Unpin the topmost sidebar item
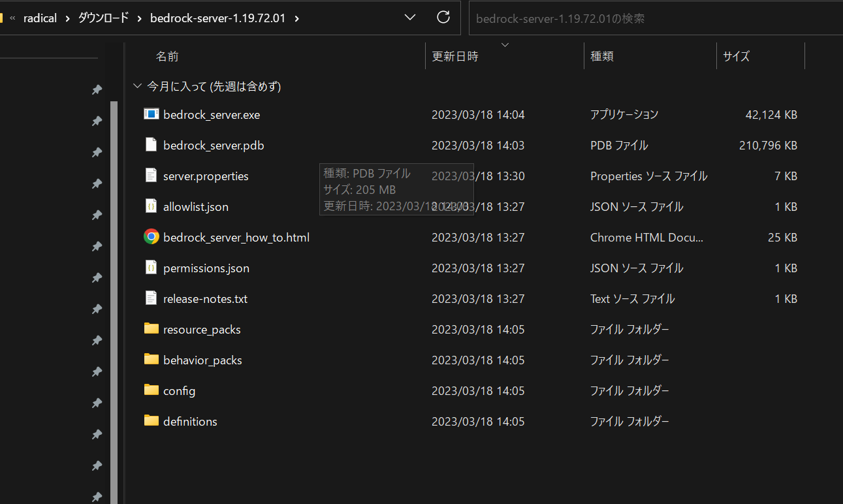 (x=97, y=89)
